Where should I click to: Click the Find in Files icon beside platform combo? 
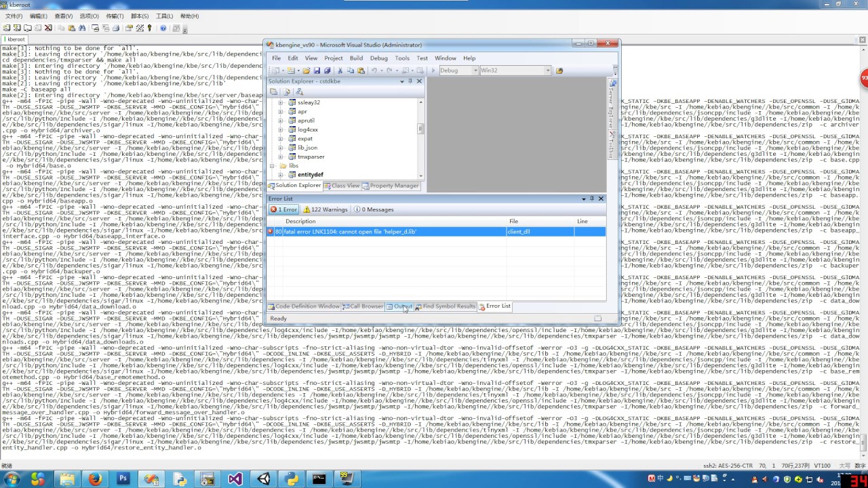[x=559, y=70]
